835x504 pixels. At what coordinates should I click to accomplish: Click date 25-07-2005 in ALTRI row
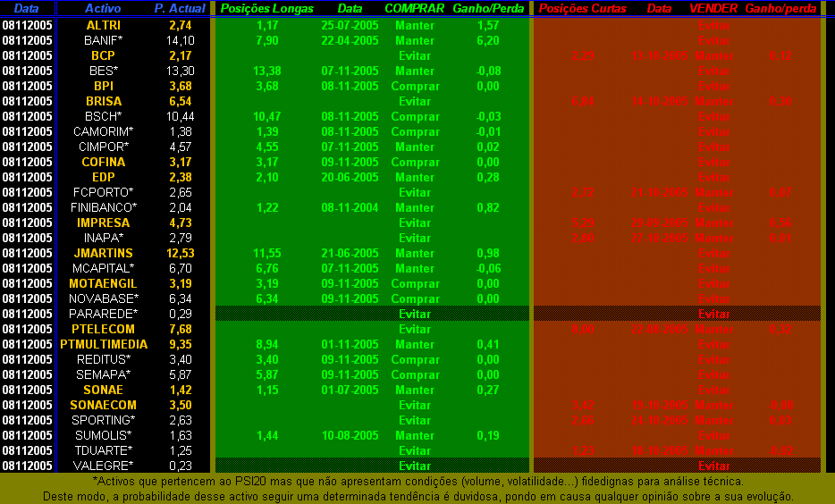(350, 26)
